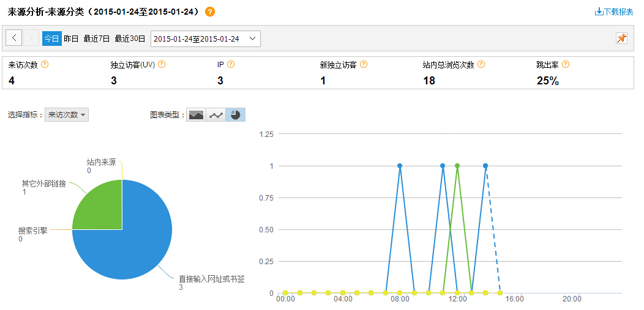Image resolution: width=644 pixels, height=310 pixels.
Task: Open the date range dropdown picker
Action: pos(205,39)
